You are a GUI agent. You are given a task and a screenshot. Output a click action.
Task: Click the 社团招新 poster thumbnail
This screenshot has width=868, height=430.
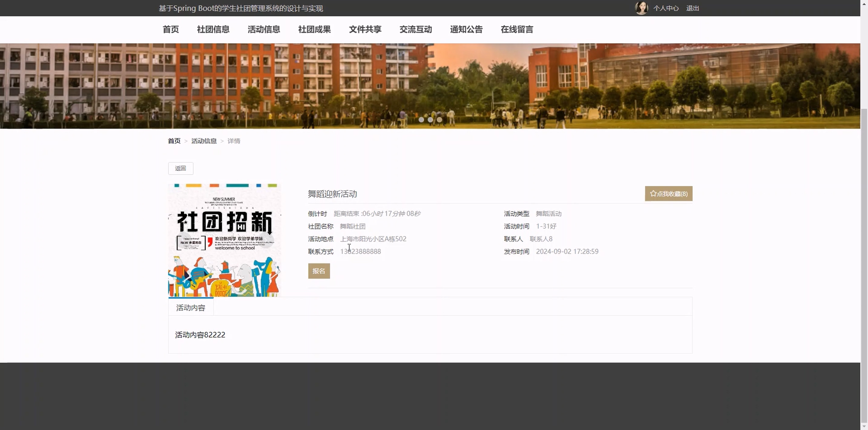pos(224,240)
